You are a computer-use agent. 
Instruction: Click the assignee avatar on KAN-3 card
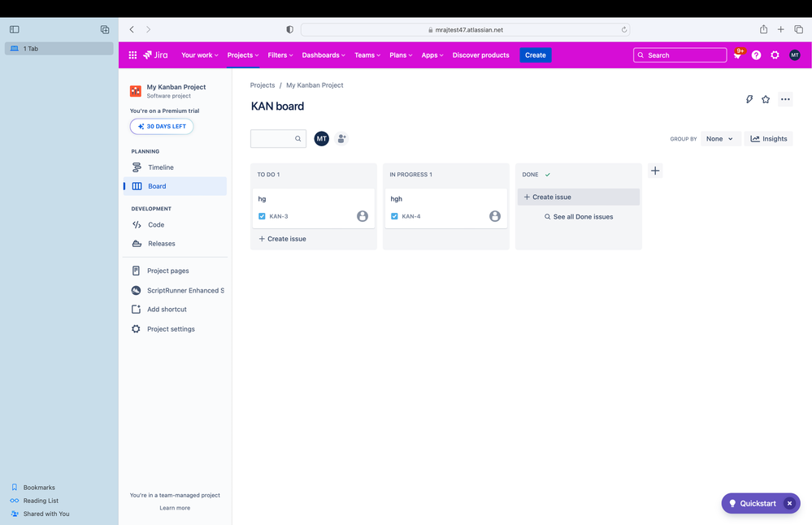pos(363,216)
